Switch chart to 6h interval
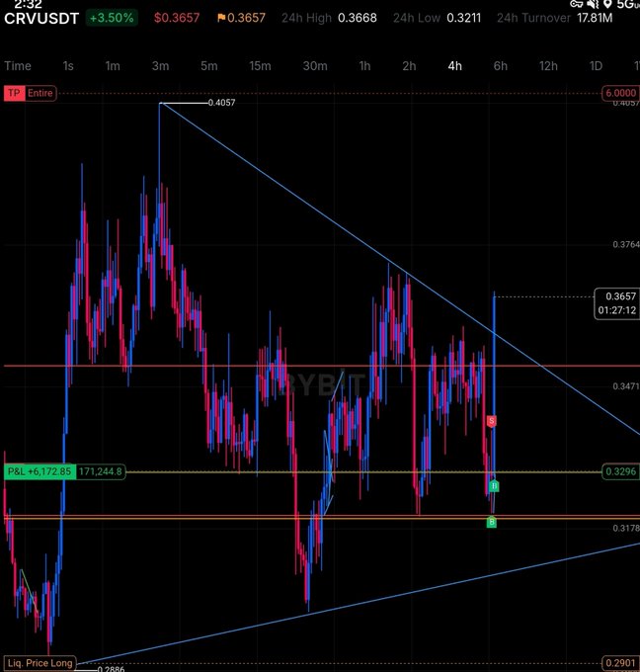 [501, 66]
